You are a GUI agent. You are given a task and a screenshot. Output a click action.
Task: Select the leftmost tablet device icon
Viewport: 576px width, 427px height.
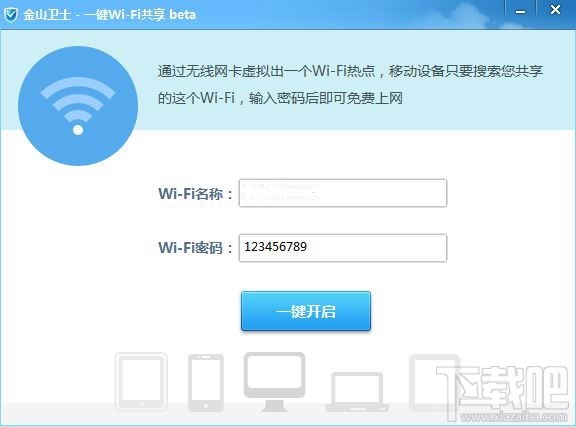[141, 381]
